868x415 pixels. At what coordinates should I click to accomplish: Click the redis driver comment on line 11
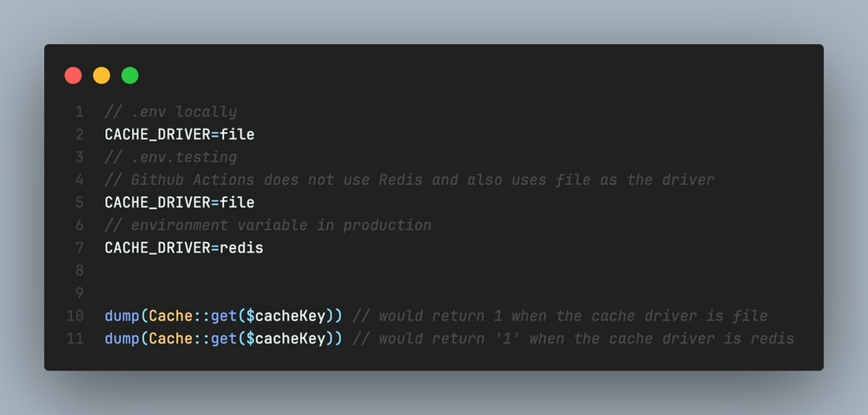(573, 338)
